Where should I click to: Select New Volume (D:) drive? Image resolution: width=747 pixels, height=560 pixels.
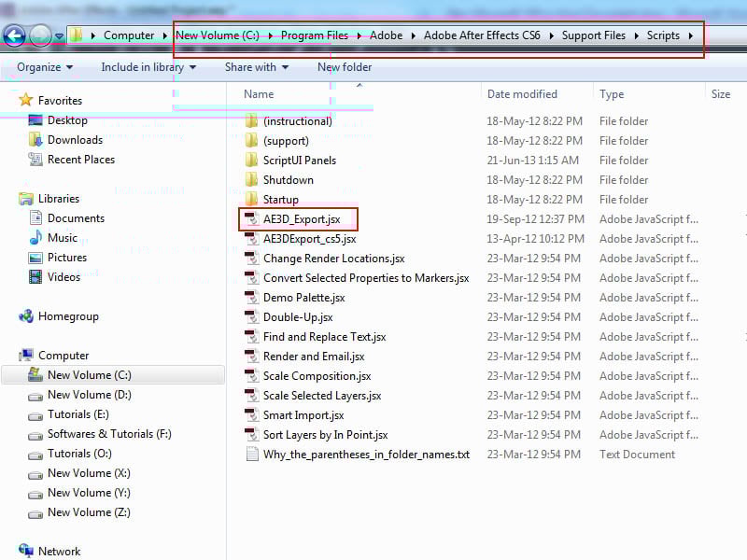click(89, 395)
